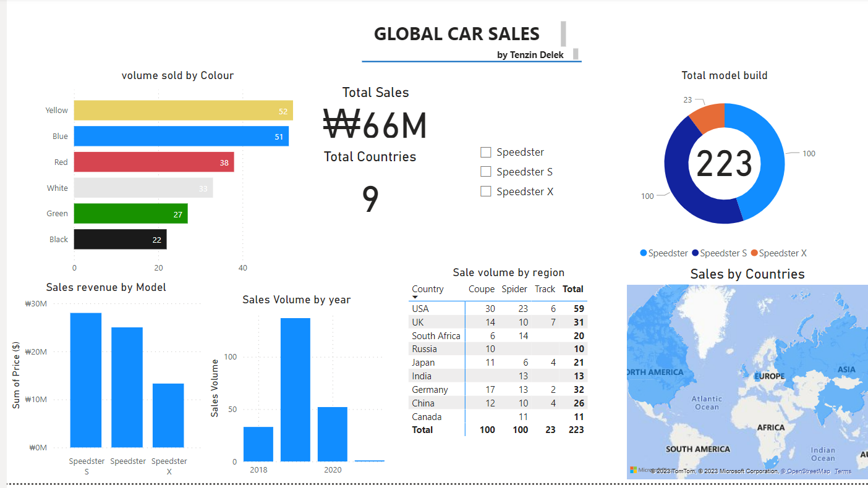
Task: Click the Speedster legend marker under donut
Action: coord(644,253)
